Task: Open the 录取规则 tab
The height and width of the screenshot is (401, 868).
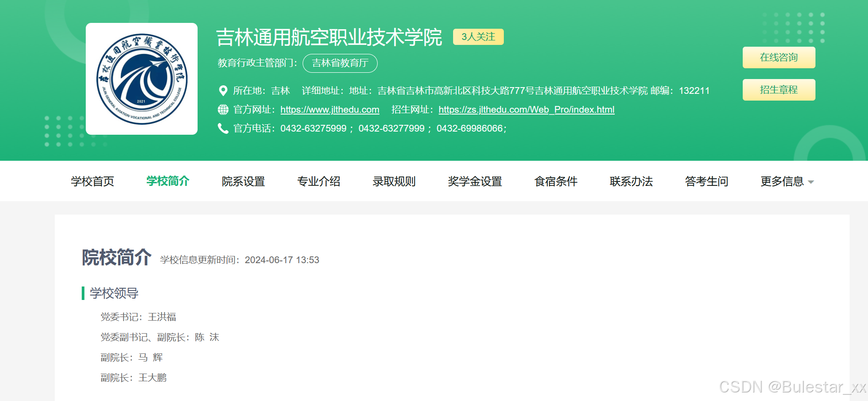Action: click(394, 181)
